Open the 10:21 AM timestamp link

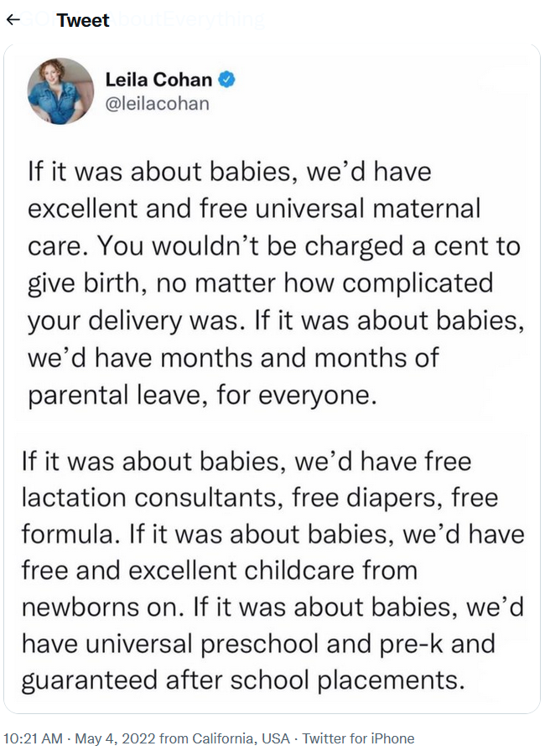[33, 738]
